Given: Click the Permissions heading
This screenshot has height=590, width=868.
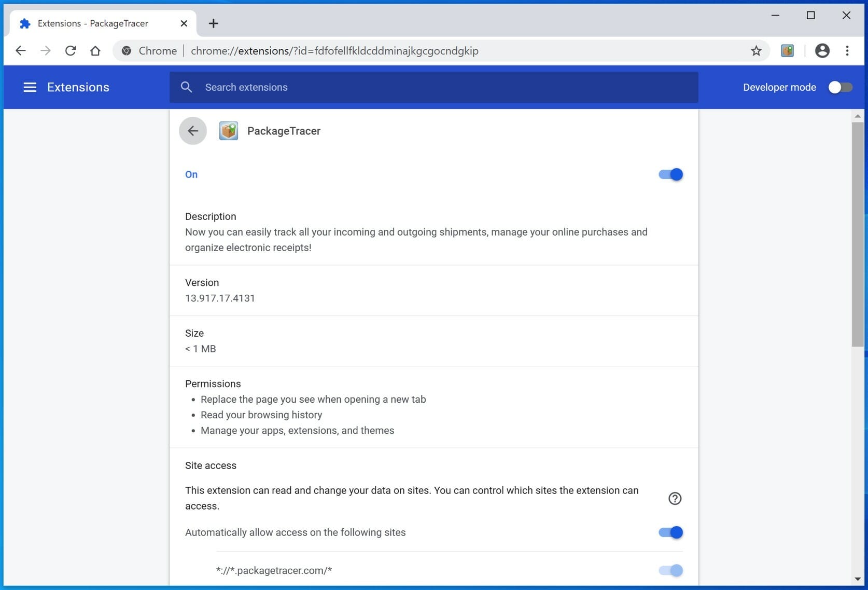Looking at the screenshot, I should coord(213,384).
